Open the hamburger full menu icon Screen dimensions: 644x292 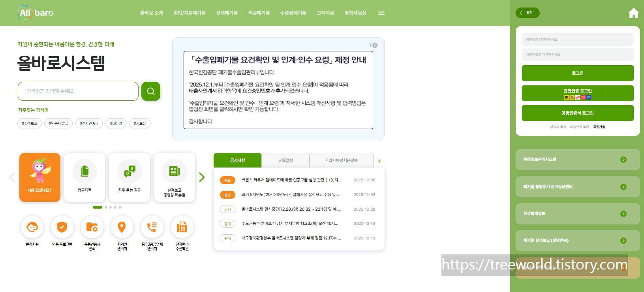[381, 13]
